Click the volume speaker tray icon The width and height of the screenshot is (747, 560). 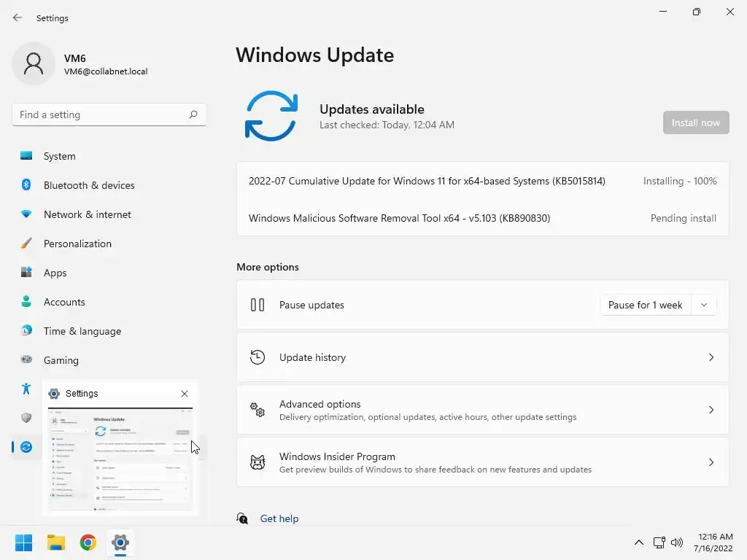click(x=676, y=542)
